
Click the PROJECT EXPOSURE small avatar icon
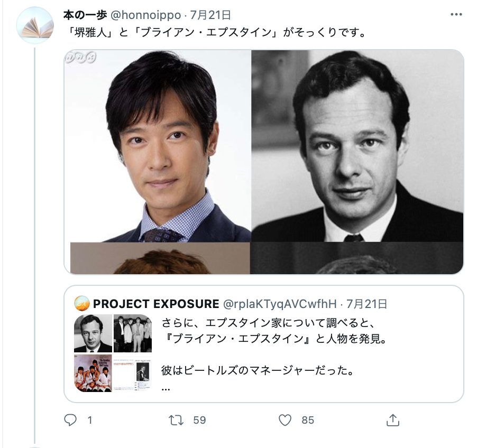[82, 303]
